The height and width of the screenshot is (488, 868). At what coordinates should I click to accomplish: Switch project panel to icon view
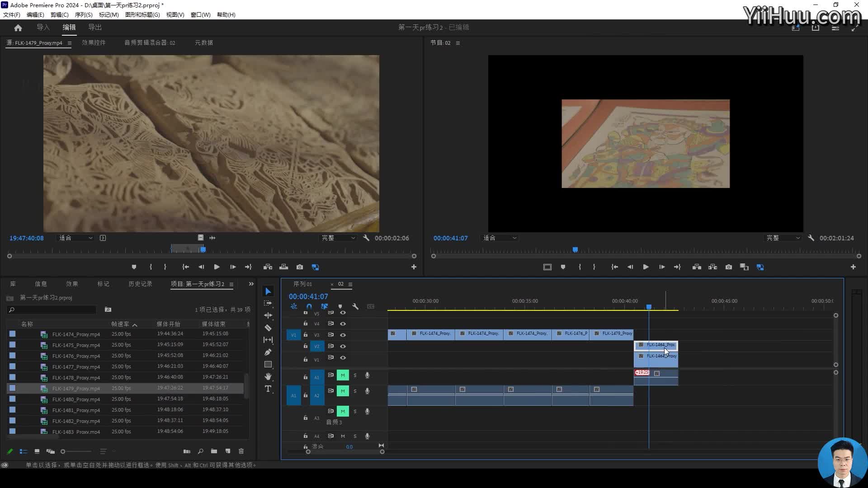click(37, 451)
